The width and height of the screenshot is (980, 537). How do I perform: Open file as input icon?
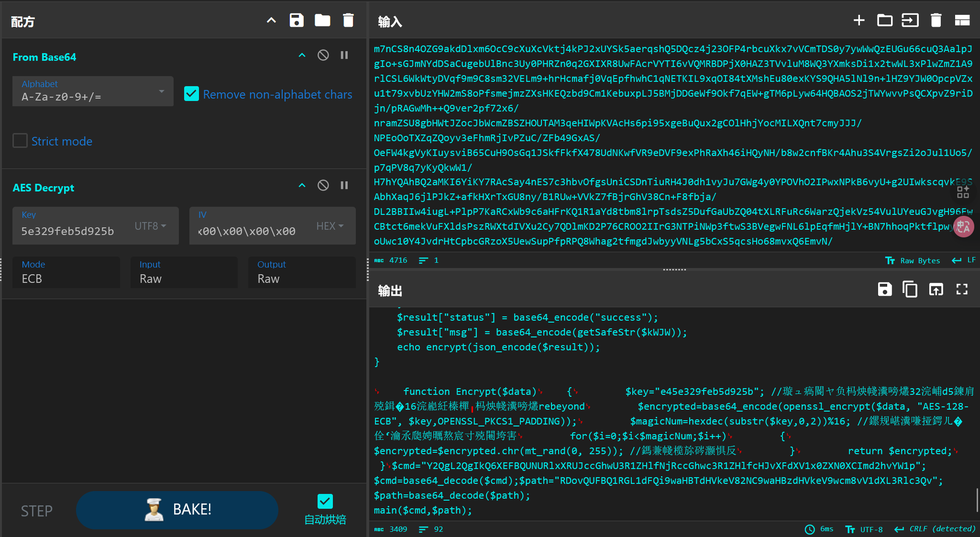[910, 21]
